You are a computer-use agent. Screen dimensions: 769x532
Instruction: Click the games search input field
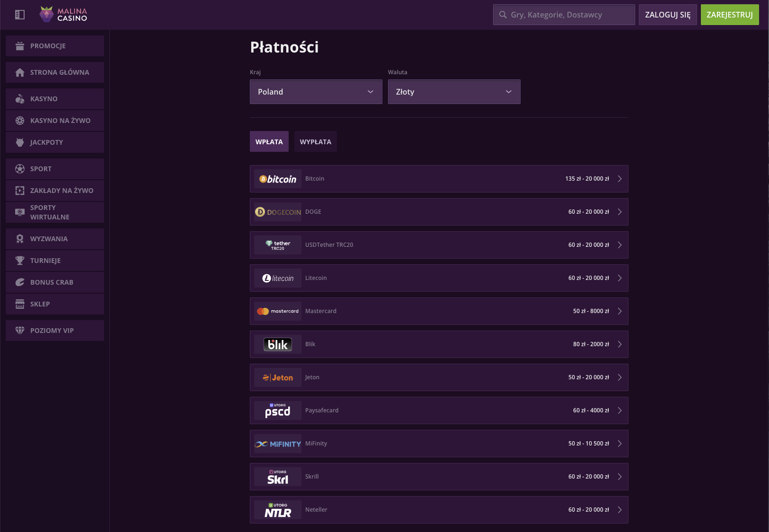568,15
